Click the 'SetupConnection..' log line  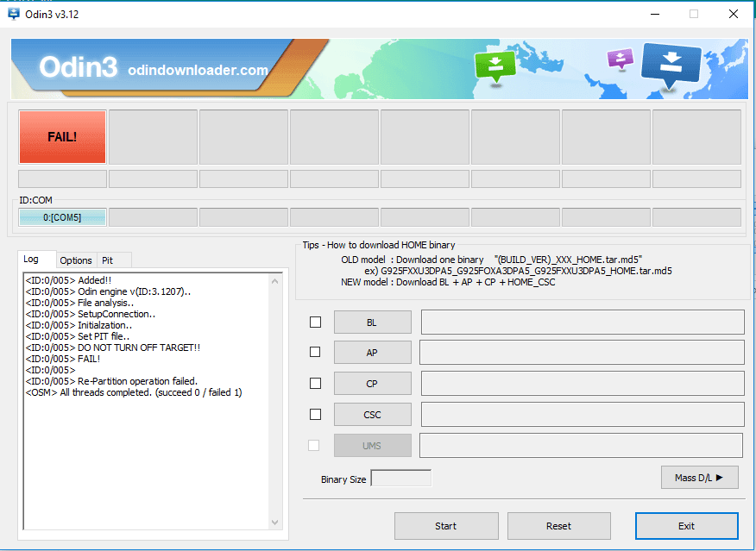90,314
